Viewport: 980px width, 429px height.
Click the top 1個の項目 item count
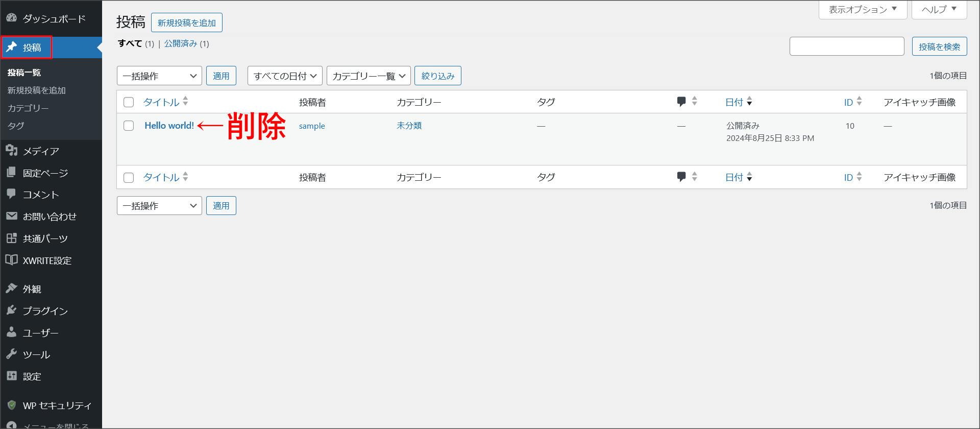click(x=948, y=76)
